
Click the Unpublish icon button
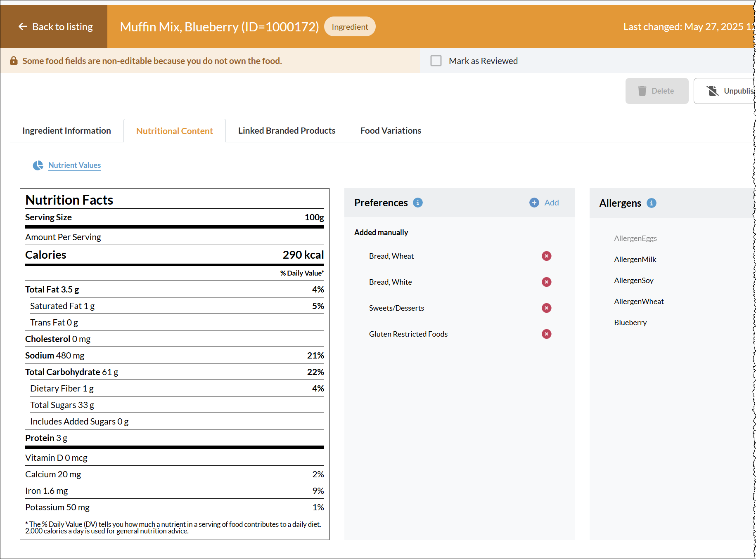713,91
